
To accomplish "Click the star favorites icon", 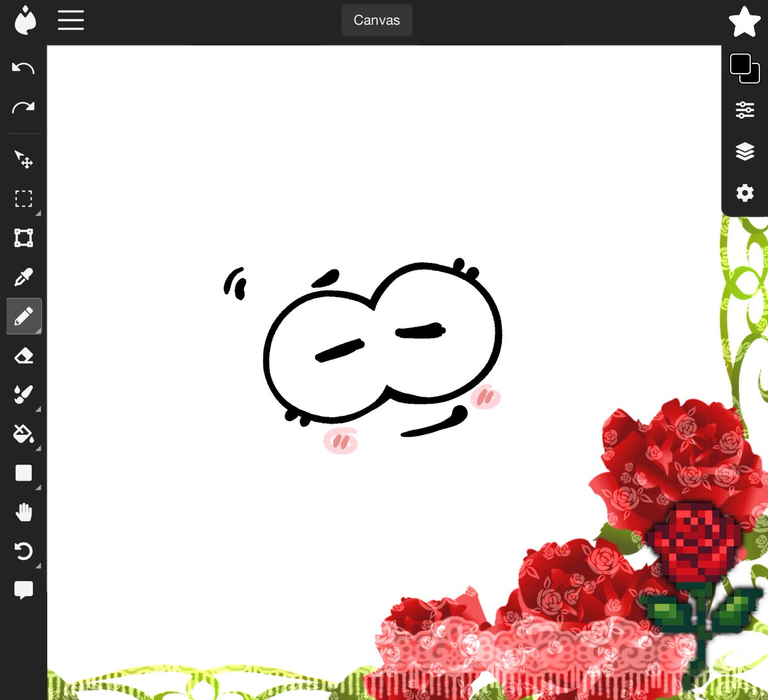I will point(745,22).
